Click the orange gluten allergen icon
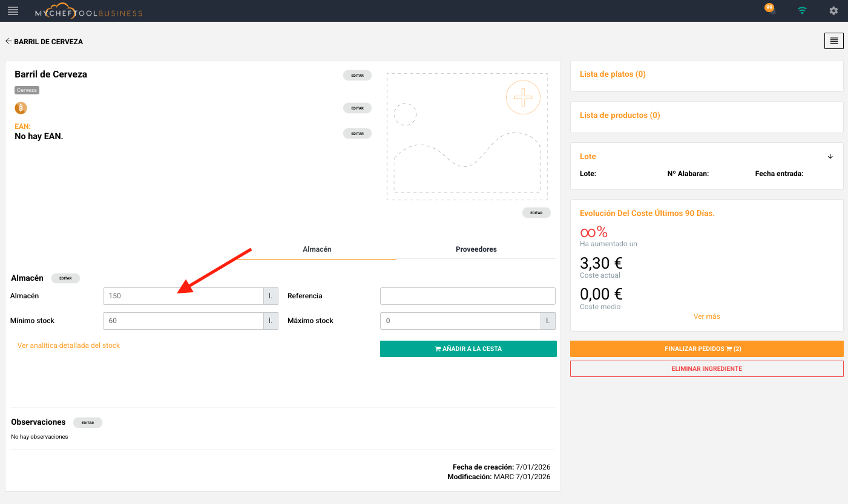The width and height of the screenshot is (848, 504). [21, 108]
